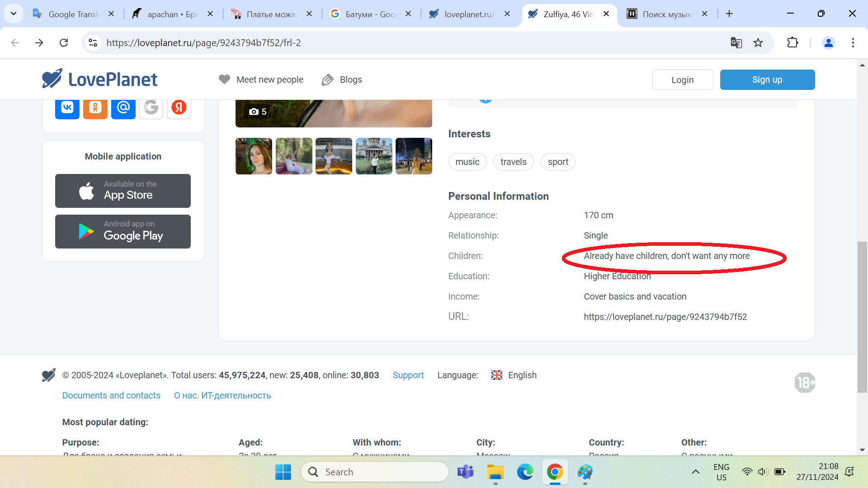Show hidden system tray icons chevron
Screen dimensions: 868x488
coord(696,472)
